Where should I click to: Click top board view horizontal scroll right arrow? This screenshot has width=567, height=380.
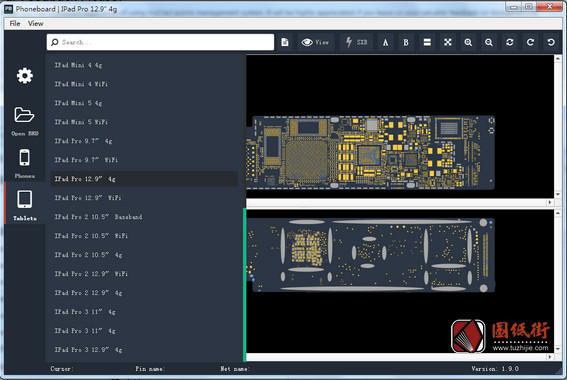pos(550,202)
